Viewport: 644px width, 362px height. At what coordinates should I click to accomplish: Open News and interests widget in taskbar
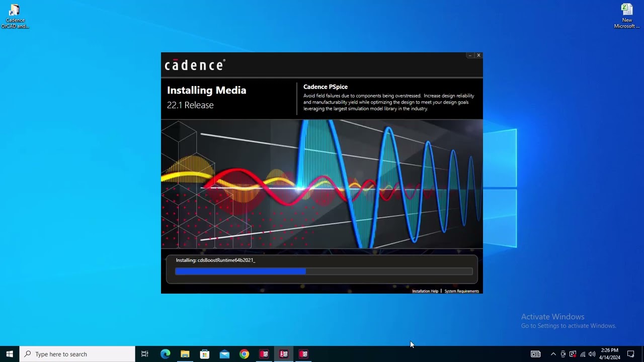(535, 354)
